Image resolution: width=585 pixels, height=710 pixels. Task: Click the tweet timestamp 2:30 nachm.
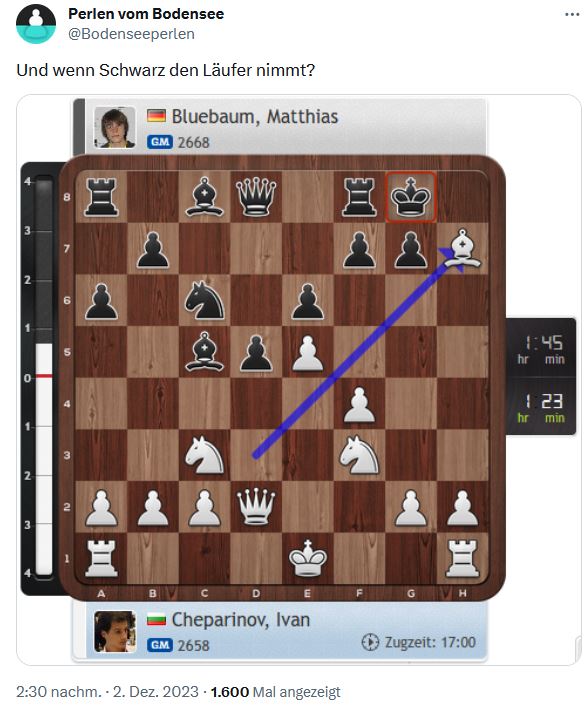point(59,691)
